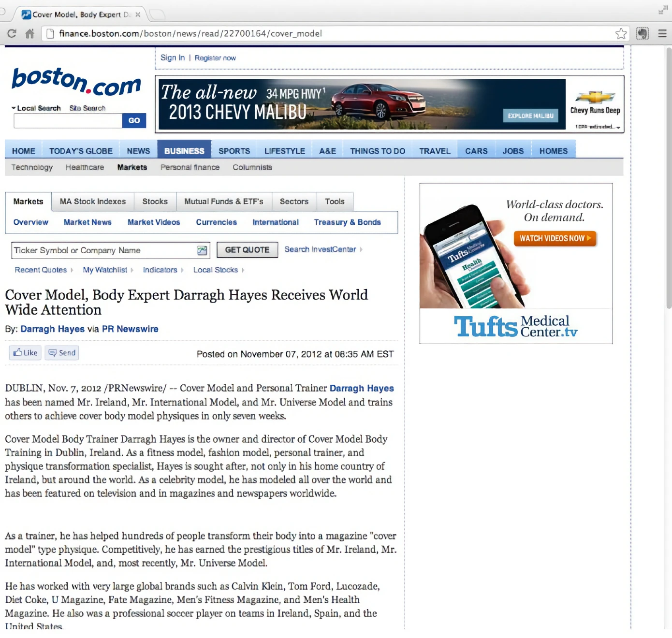This screenshot has height=638, width=672.
Task: Open the CARS navigation item
Action: (476, 151)
